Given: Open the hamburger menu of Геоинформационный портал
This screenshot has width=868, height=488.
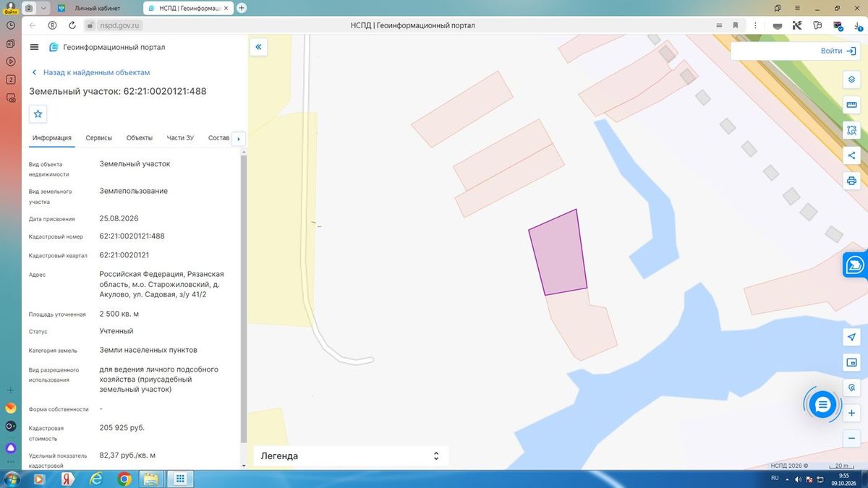Looking at the screenshot, I should 34,47.
